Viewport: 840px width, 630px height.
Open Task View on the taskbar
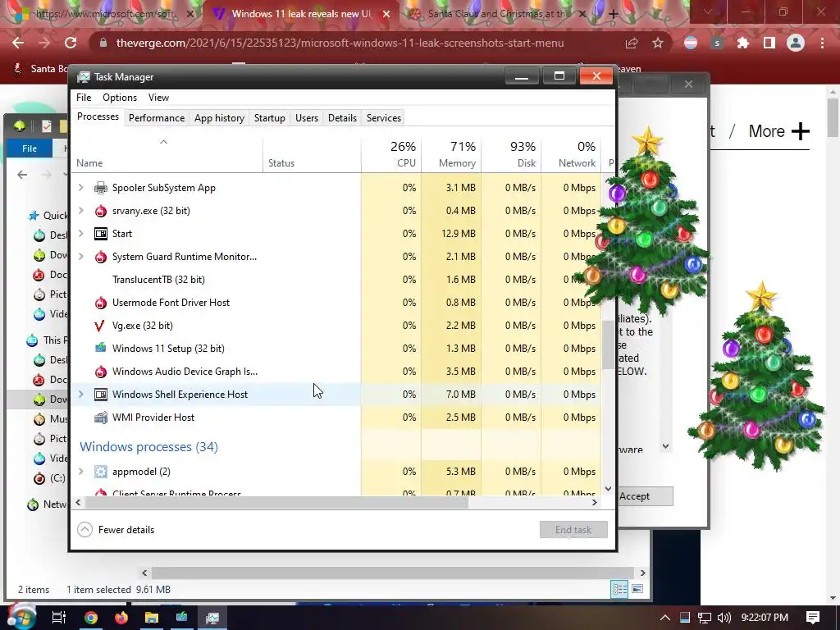click(59, 618)
